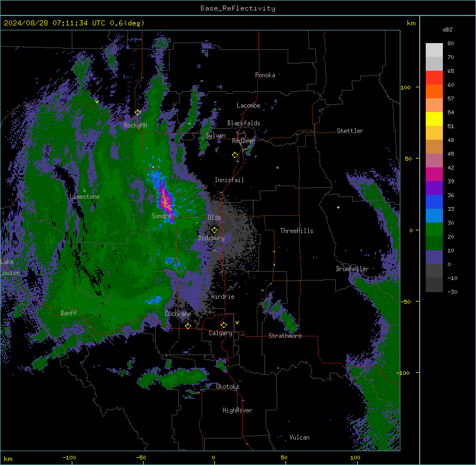Click the 2024/08/28 07:11:34 UTC timestamp
The width and height of the screenshot is (476, 465).
54,23
